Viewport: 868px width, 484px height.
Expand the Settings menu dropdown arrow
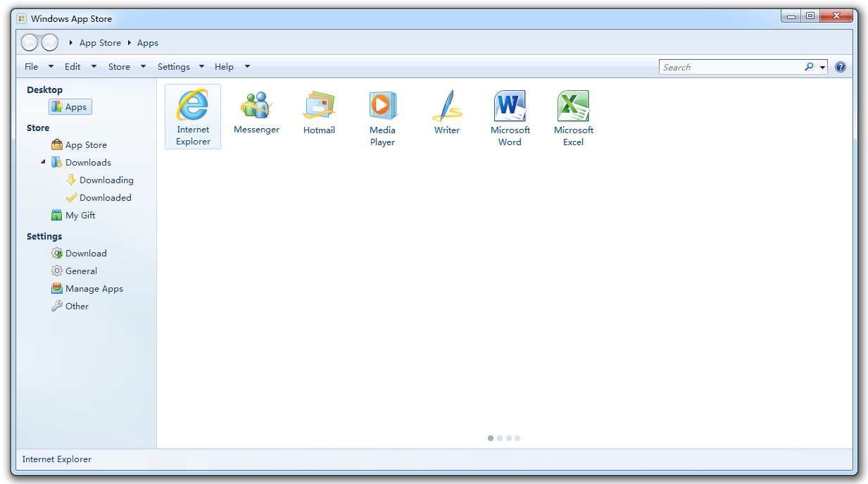[x=201, y=67]
